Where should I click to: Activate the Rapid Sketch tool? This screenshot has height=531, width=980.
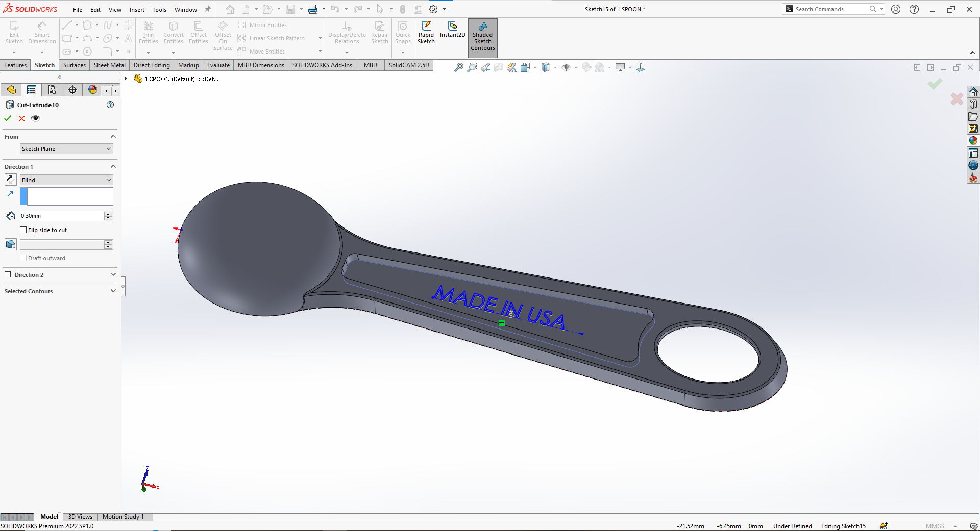[x=426, y=33]
